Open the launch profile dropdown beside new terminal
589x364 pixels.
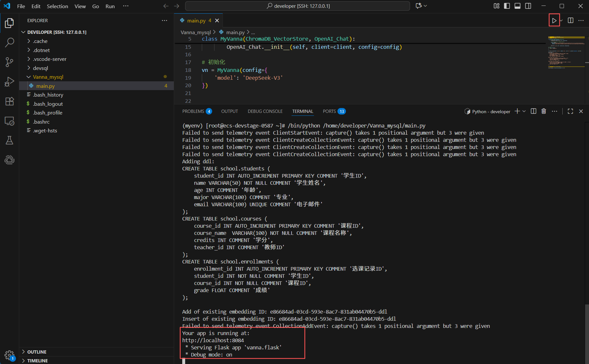[x=524, y=111]
